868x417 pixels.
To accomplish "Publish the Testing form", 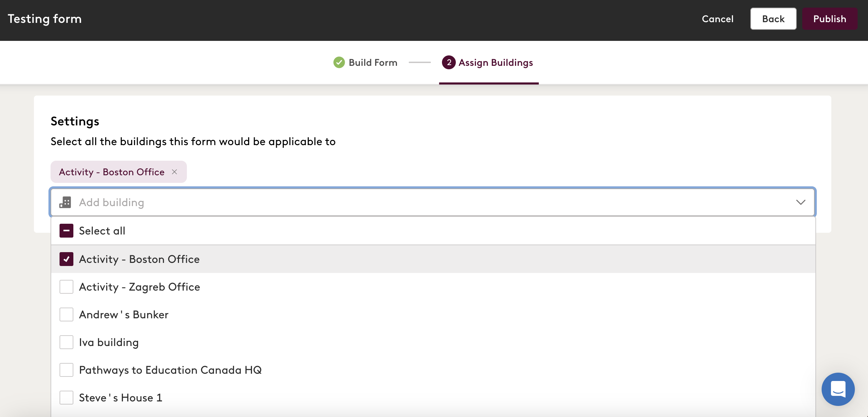I will tap(830, 19).
